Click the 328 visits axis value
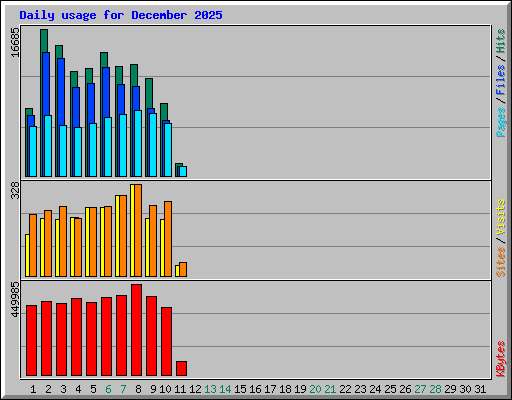 tap(15, 190)
